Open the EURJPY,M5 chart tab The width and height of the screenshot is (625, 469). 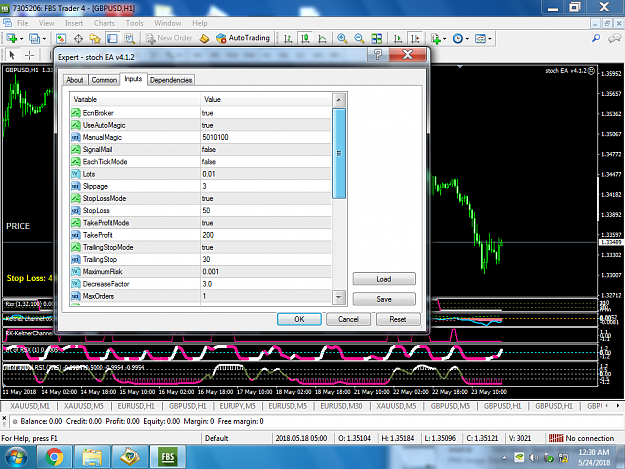click(x=237, y=406)
